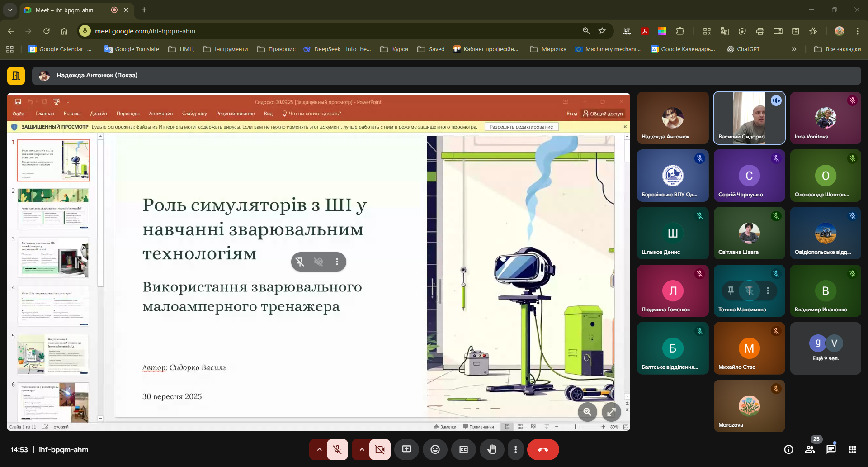Unmute the microphone

337,449
